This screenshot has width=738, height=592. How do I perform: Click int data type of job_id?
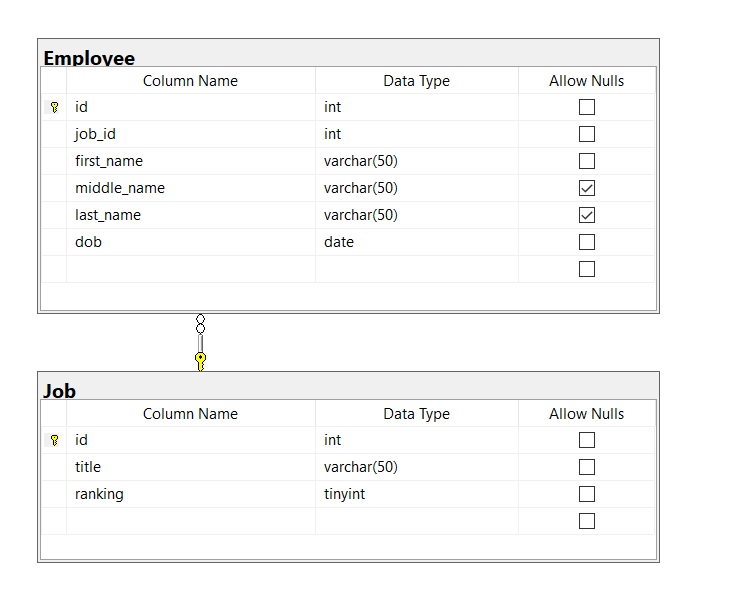(x=417, y=134)
